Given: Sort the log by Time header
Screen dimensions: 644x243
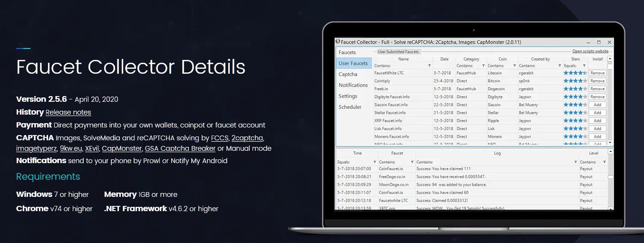Looking at the screenshot, I should click(357, 153).
